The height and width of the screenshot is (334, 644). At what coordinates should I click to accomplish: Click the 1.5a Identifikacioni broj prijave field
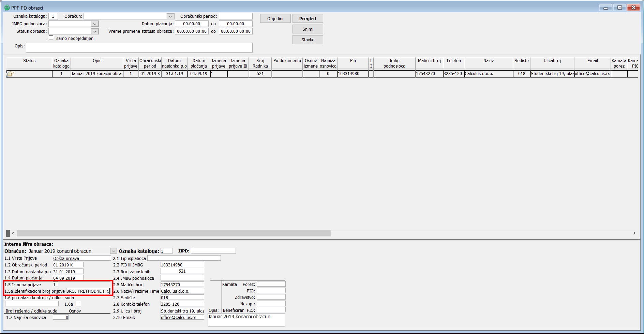click(88, 291)
